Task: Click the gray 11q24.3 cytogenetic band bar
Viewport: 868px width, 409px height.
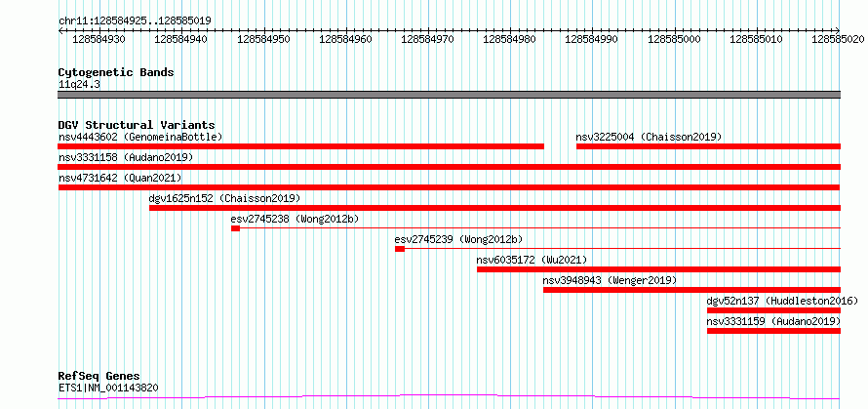Action: click(x=450, y=95)
